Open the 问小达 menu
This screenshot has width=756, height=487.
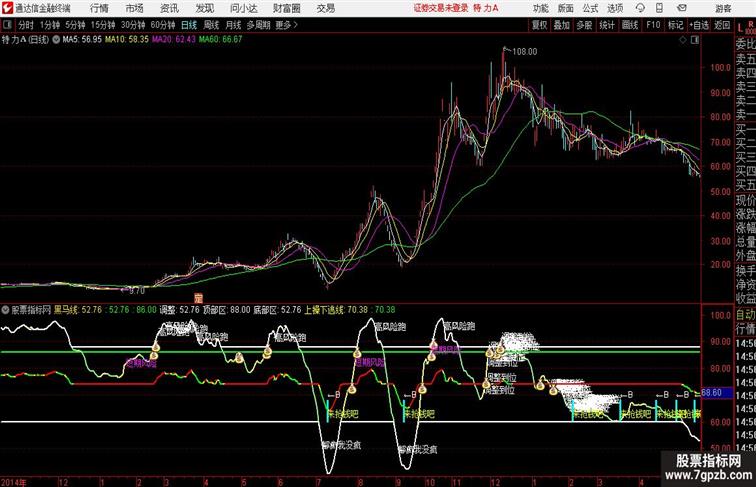click(243, 8)
